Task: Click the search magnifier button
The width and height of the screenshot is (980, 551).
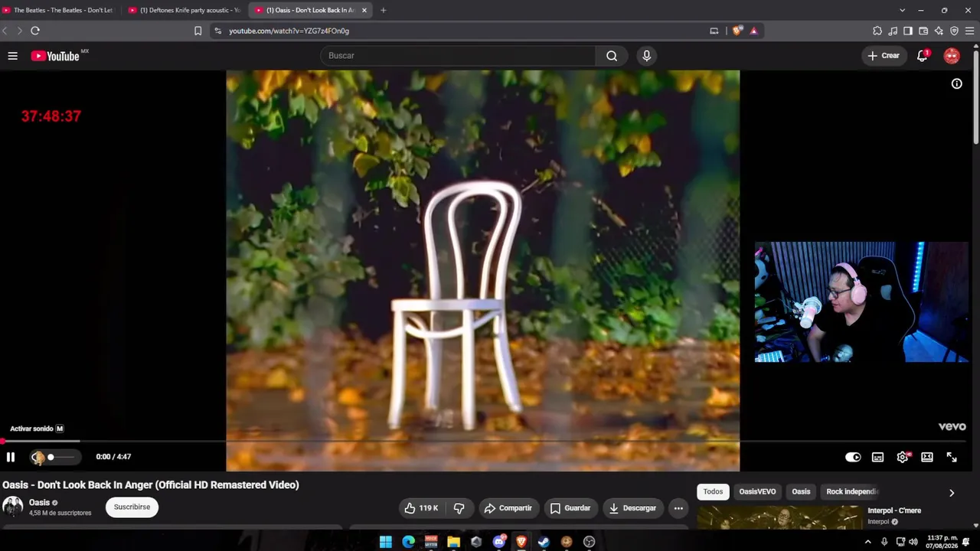Action: [x=612, y=56]
